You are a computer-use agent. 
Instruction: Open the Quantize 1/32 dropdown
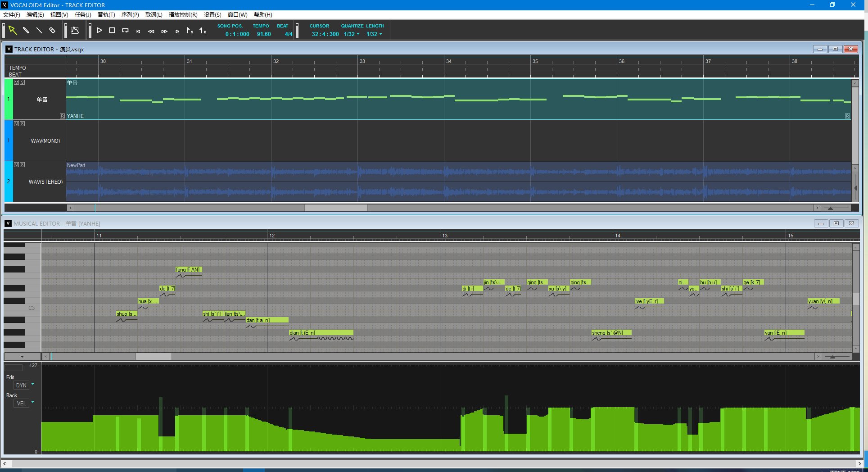352,34
